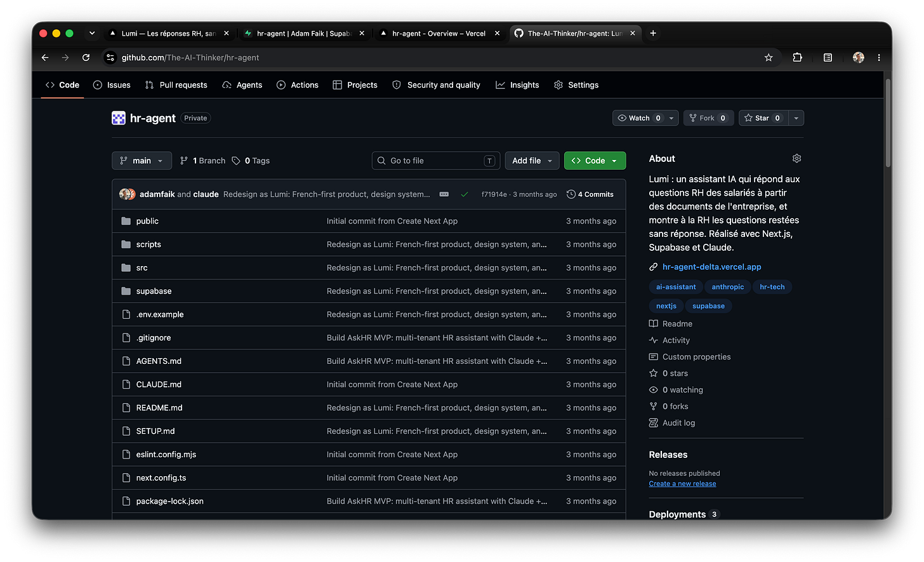Open the repository Settings tab
Viewport: 924px width, 562px height.
click(576, 85)
